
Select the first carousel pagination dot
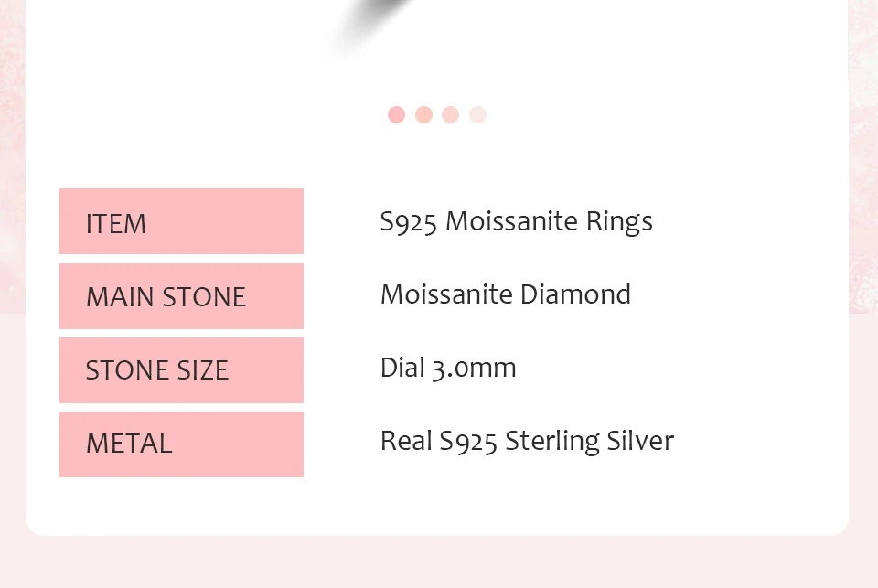[x=396, y=114]
